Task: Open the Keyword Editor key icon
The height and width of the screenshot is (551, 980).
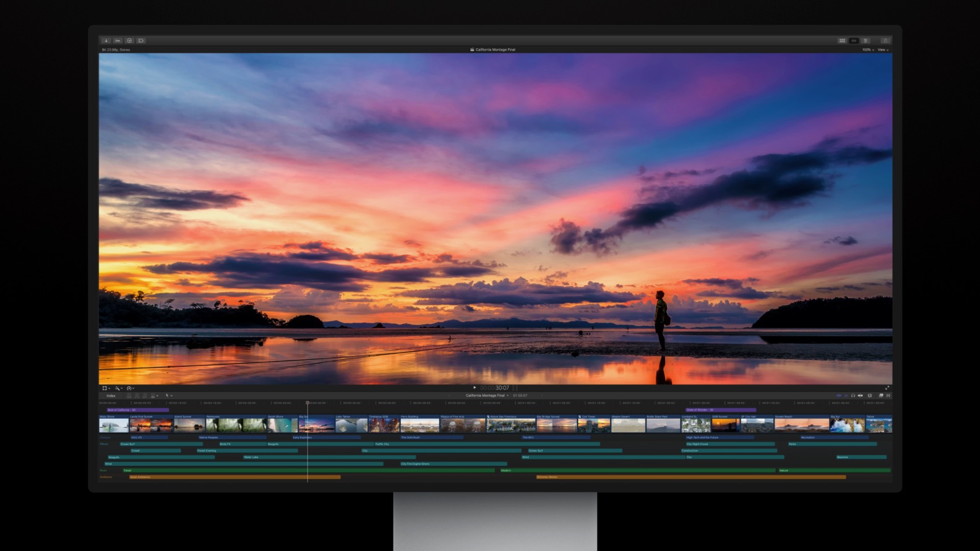Action: pos(118,41)
